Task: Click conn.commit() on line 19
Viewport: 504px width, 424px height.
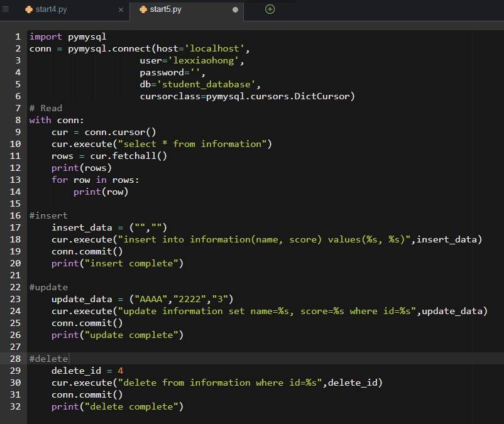Action: click(x=87, y=251)
